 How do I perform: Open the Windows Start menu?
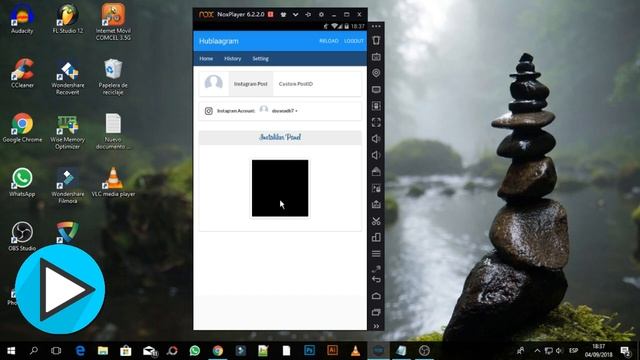(x=11, y=351)
